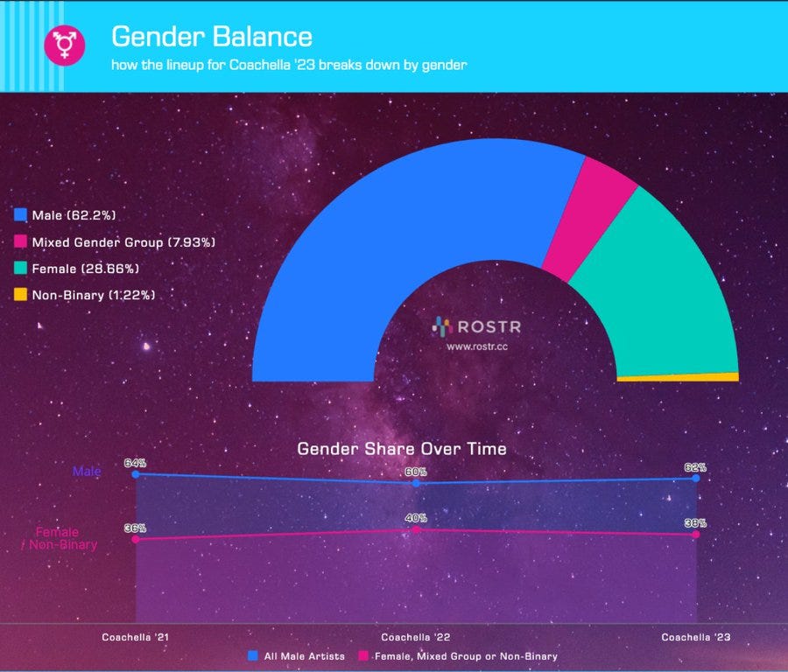Select the 'Female (28.66%)' legend label
The image size is (788, 672).
click(x=86, y=269)
